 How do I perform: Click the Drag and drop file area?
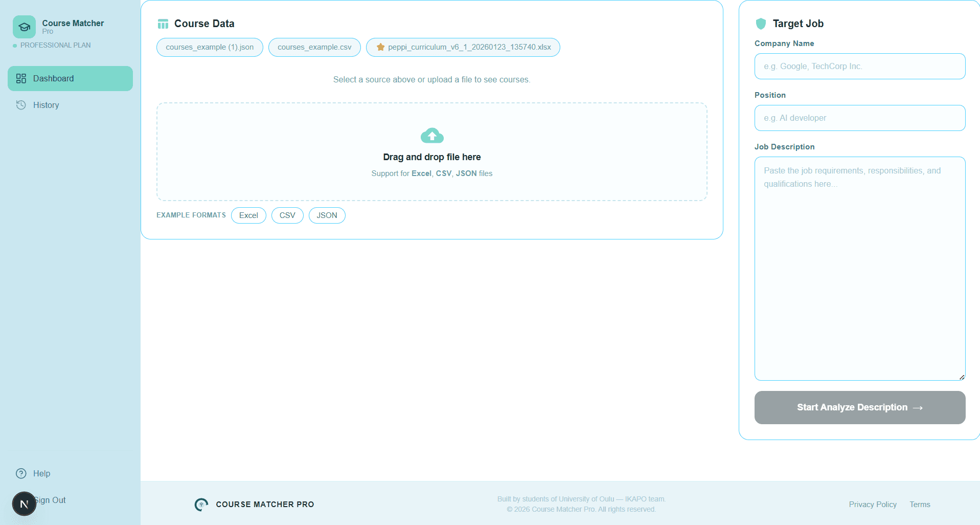(432, 151)
